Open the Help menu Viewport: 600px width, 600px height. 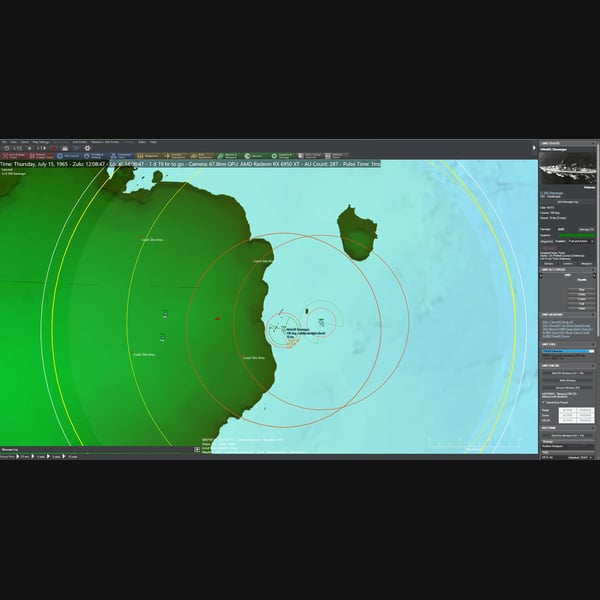point(153,142)
